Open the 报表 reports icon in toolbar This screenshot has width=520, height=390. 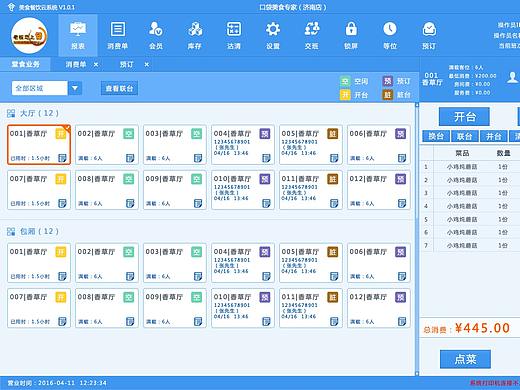(x=78, y=35)
